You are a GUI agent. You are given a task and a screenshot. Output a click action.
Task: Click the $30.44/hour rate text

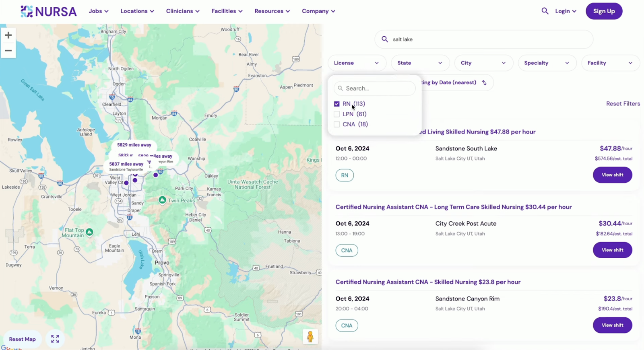tap(615, 224)
